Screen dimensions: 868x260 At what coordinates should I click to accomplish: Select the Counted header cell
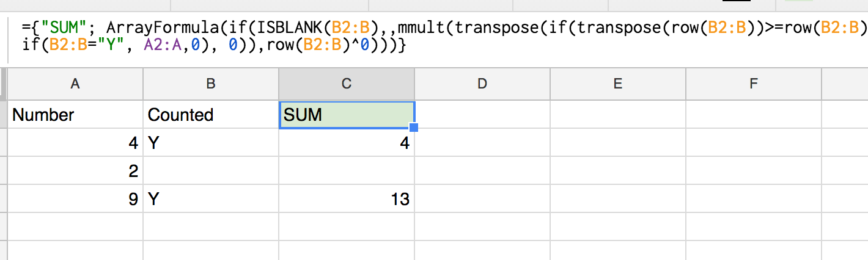(211, 114)
